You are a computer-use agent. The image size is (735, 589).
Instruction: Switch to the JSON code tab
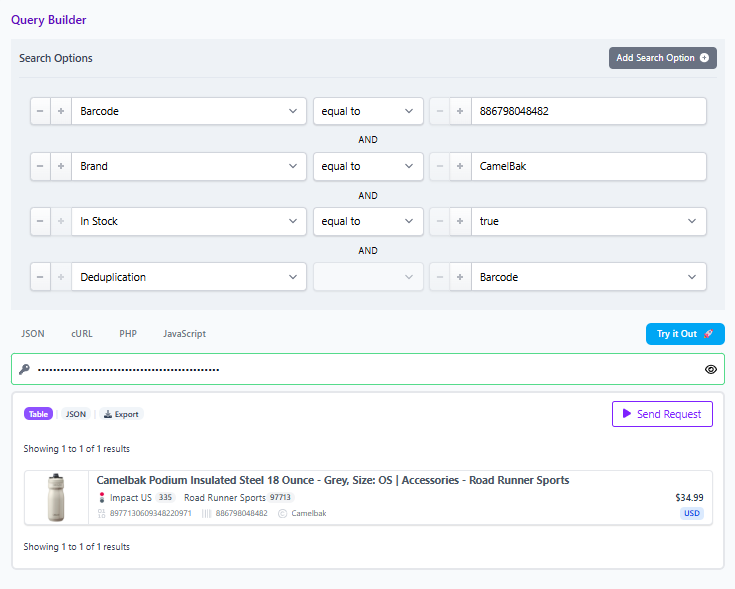[33, 334]
